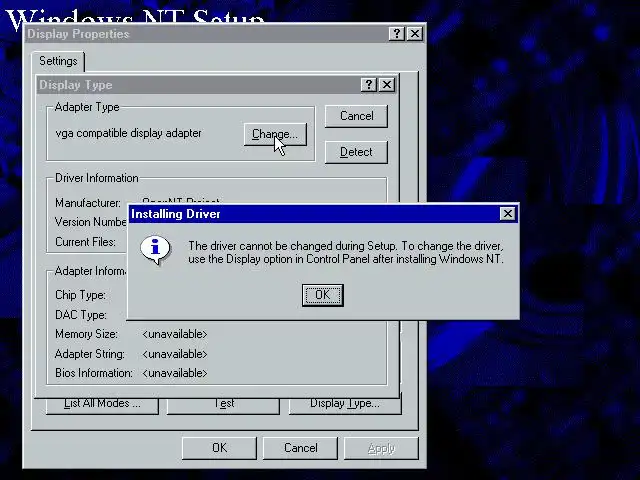This screenshot has height=480, width=640.
Task: Click the 'Chip Type:' label
Action: [x=80, y=295]
